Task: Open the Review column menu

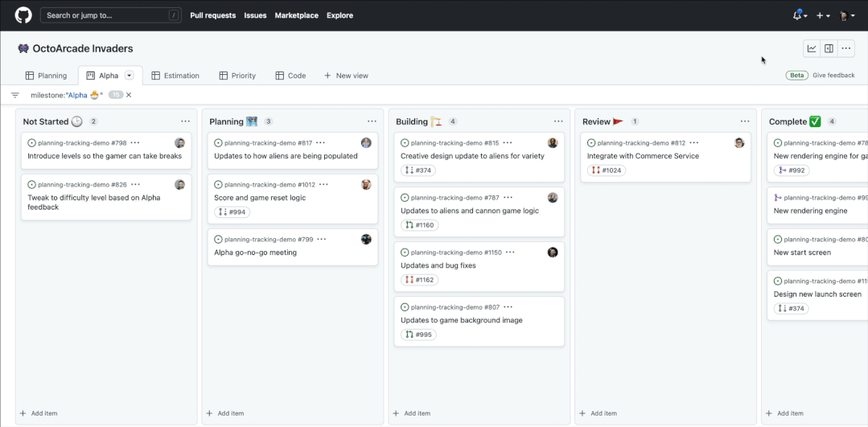Action: (745, 121)
